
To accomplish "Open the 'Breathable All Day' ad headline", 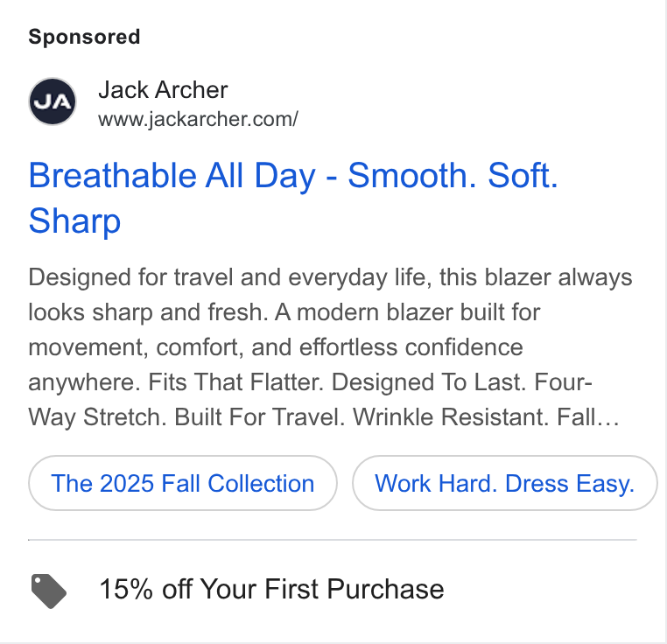I will (293, 198).
